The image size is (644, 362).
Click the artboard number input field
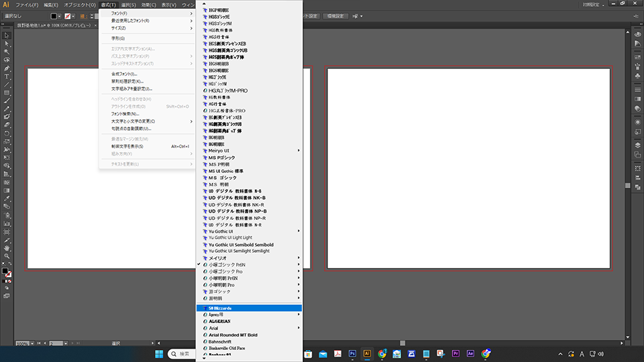56,344
